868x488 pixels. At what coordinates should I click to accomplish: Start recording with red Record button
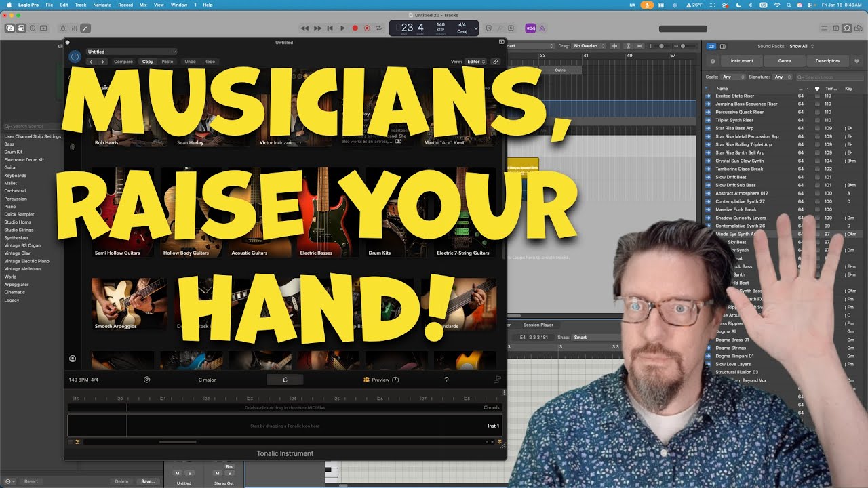[x=355, y=28]
